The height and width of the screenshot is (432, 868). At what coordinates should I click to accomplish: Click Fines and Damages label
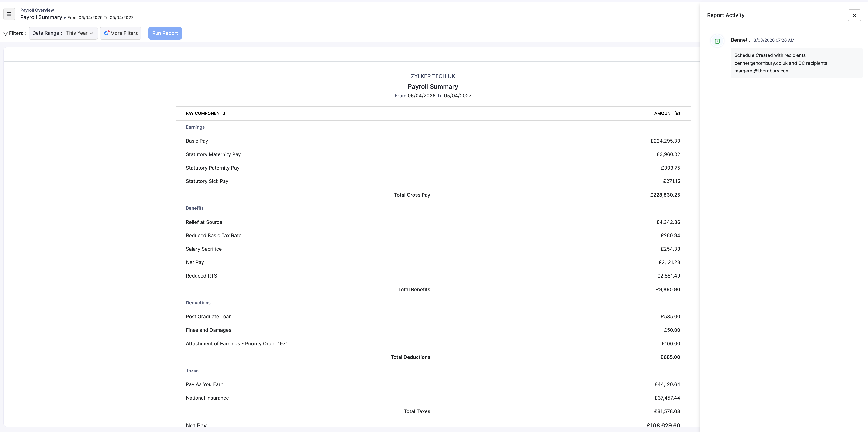coord(209,330)
